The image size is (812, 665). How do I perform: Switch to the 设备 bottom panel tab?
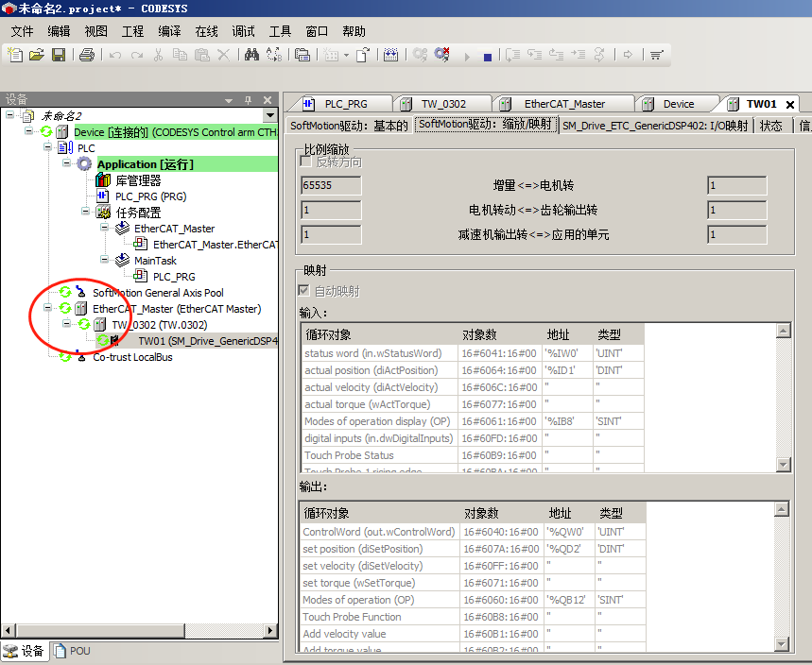[24, 651]
